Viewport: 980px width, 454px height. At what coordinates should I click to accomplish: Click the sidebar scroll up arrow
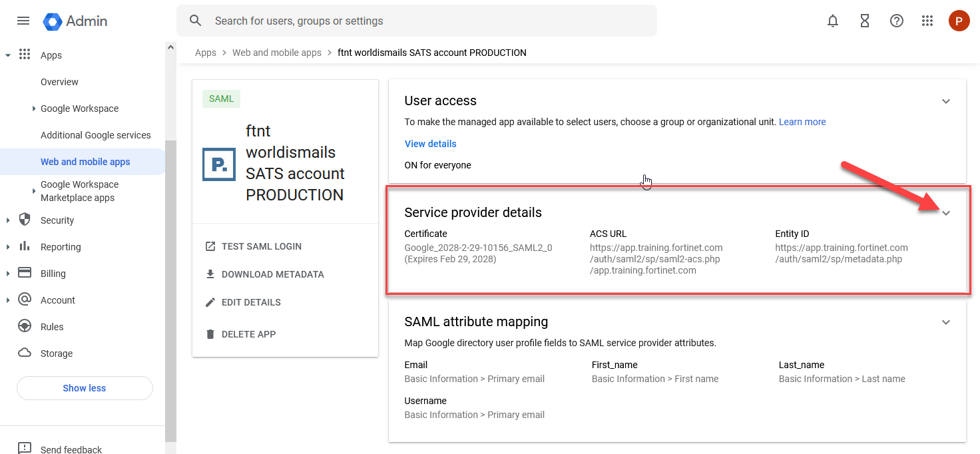pyautogui.click(x=171, y=47)
